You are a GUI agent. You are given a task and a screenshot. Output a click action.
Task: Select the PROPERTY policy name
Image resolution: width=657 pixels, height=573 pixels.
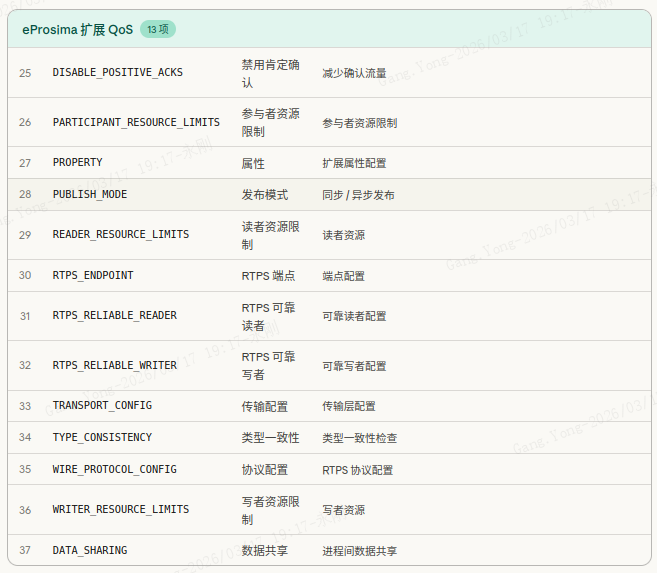click(78, 162)
